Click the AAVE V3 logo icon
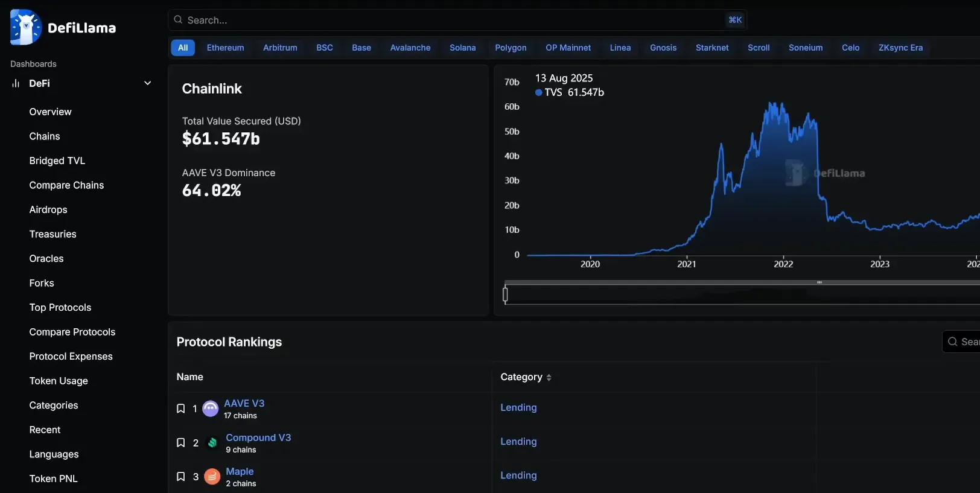This screenshot has height=493, width=980. coord(210,409)
